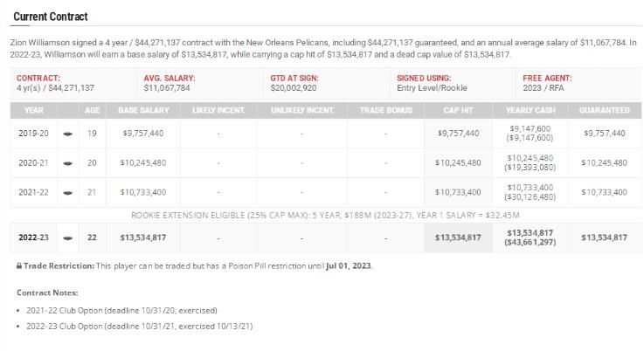Click the Pelicans team icon for 2021-22

(x=68, y=193)
